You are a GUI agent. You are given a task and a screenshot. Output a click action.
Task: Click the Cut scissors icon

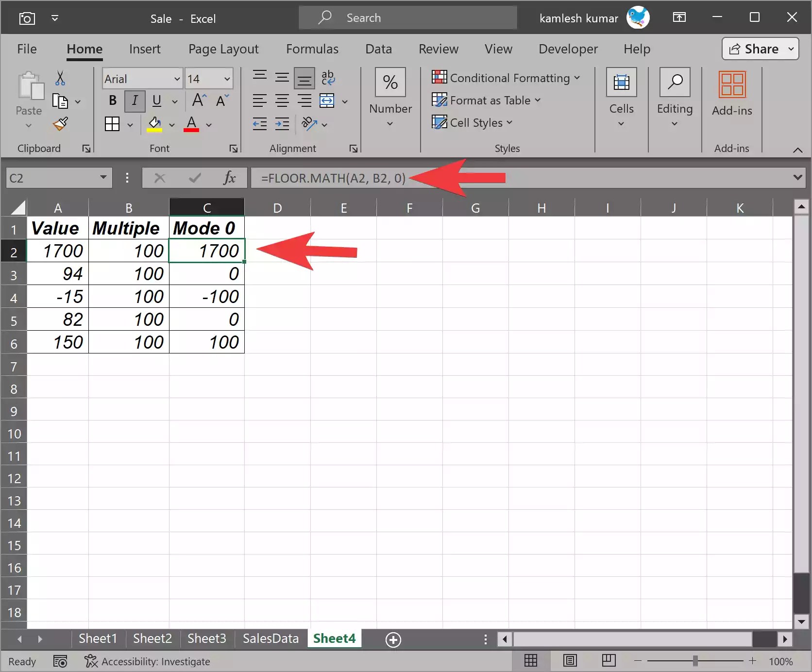point(60,78)
